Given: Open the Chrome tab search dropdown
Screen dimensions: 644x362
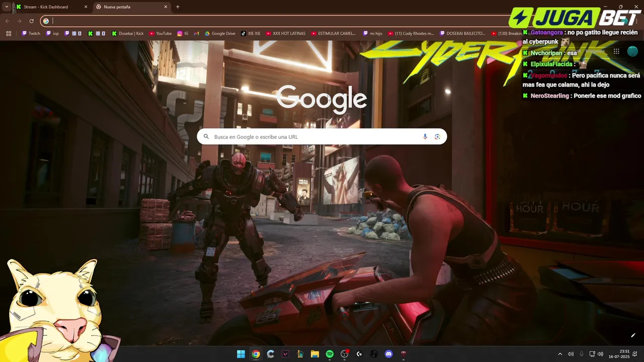Looking at the screenshot, I should 7,7.
